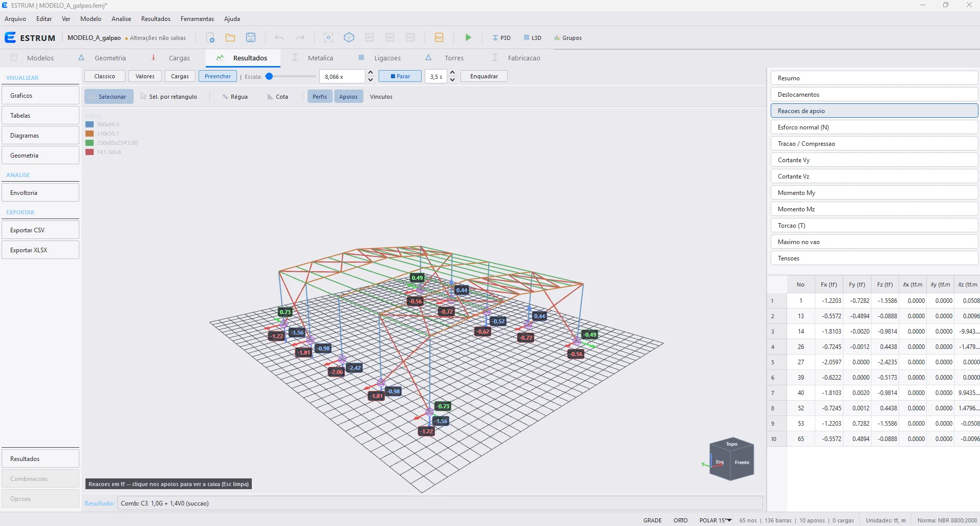Save the model with the floppy disk icon
Viewport: 980px width, 526px height.
pyautogui.click(x=251, y=37)
